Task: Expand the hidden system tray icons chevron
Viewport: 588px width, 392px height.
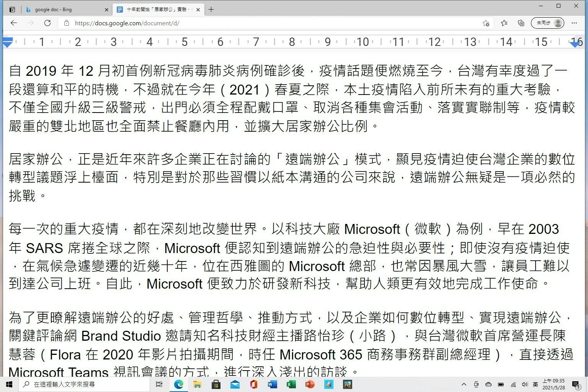Action: coord(464,384)
